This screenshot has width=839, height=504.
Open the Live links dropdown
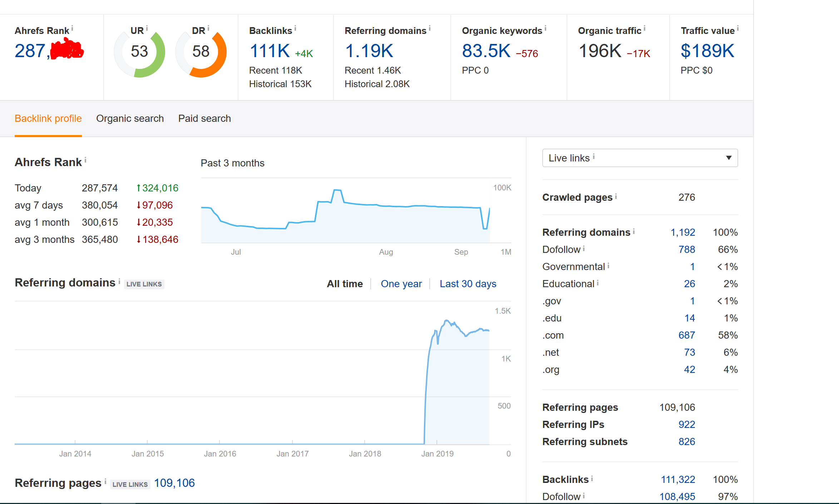tap(640, 158)
